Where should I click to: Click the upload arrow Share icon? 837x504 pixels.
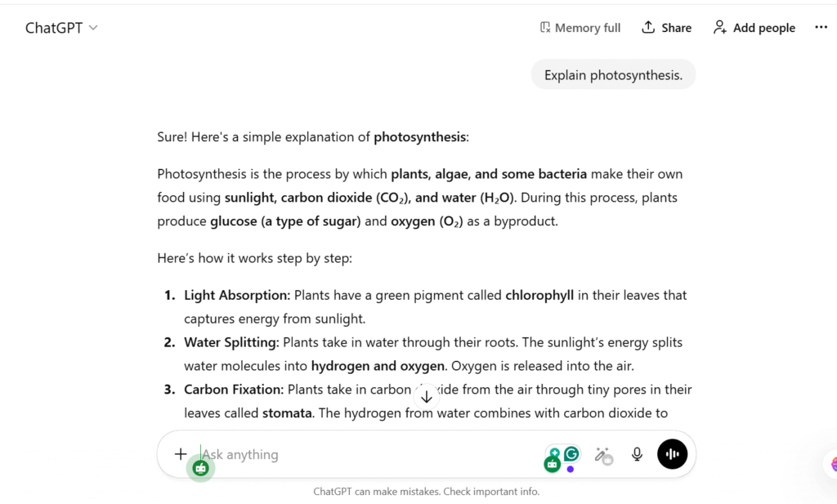pos(648,27)
